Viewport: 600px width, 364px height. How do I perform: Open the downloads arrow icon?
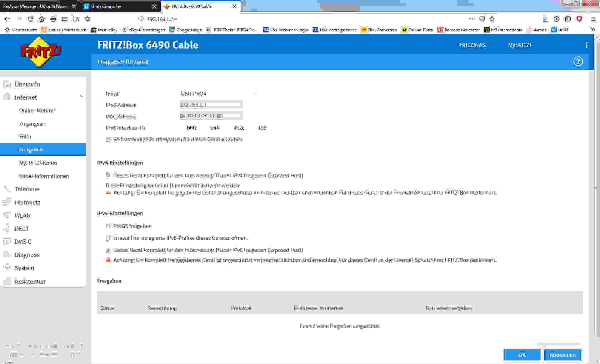coord(545,19)
